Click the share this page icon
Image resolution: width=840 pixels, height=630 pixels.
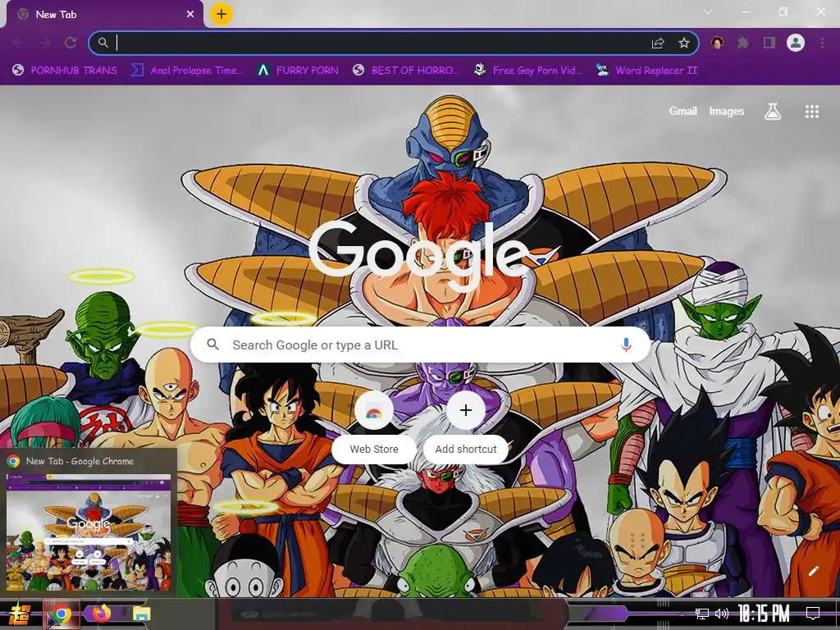[x=658, y=43]
